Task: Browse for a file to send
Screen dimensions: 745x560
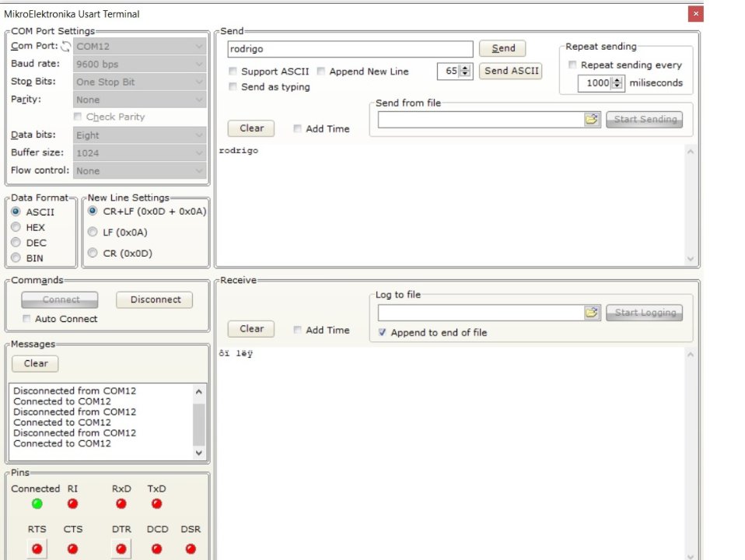Action: (592, 119)
